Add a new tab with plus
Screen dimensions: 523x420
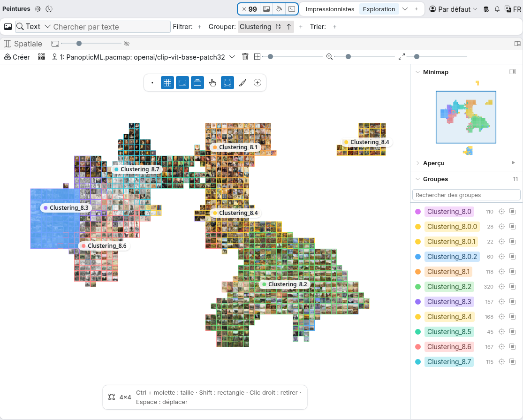point(416,9)
